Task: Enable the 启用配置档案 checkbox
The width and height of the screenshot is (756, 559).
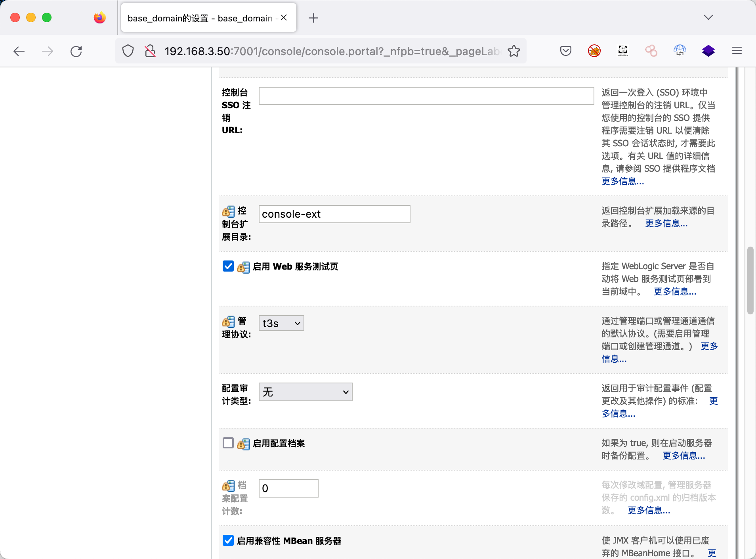Action: click(x=228, y=443)
